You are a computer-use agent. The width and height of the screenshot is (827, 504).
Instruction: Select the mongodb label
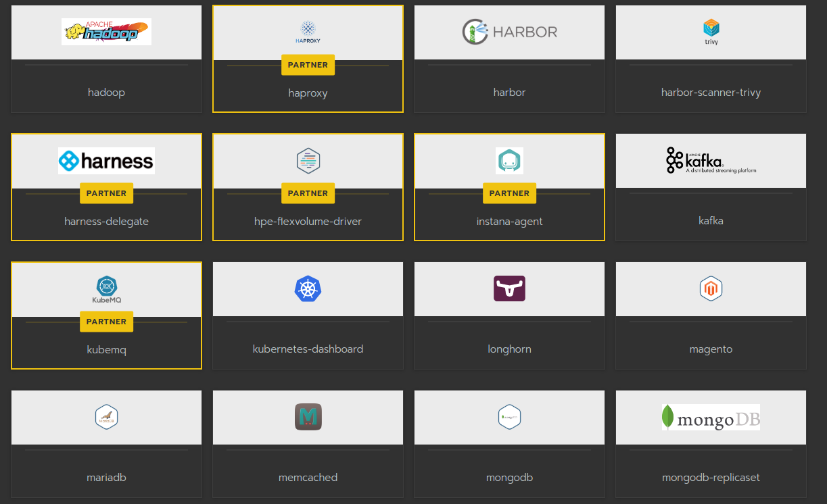(509, 477)
